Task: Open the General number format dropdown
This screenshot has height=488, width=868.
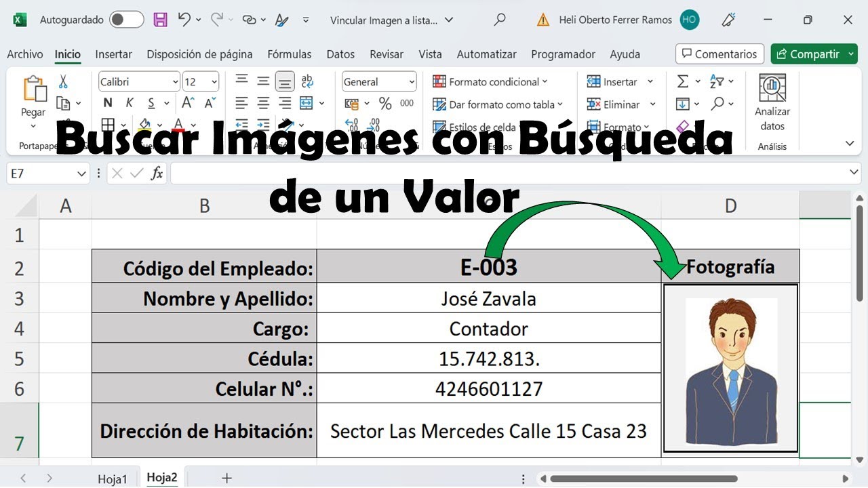Action: click(412, 82)
